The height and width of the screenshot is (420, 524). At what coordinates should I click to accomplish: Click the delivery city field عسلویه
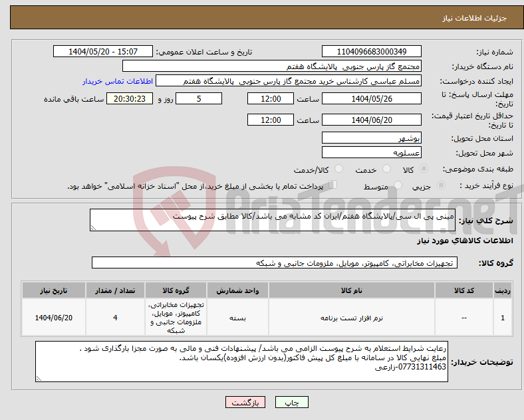coord(372,152)
